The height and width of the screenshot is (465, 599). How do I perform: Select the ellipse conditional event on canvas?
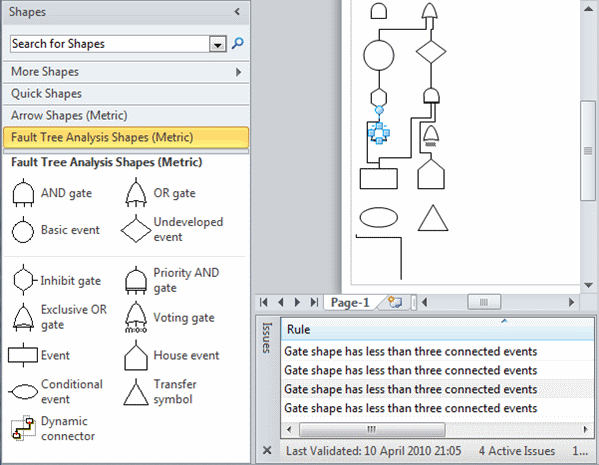[379, 217]
